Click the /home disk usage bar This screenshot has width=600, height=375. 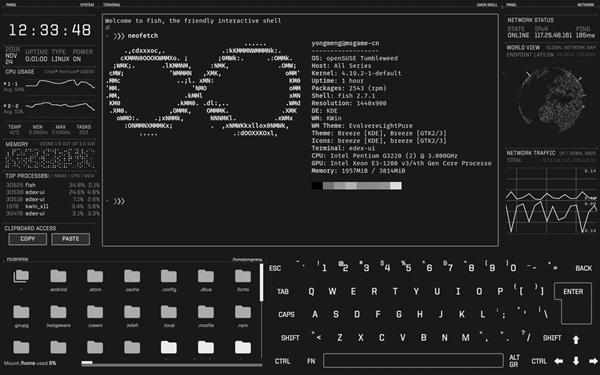pyautogui.click(x=172, y=364)
